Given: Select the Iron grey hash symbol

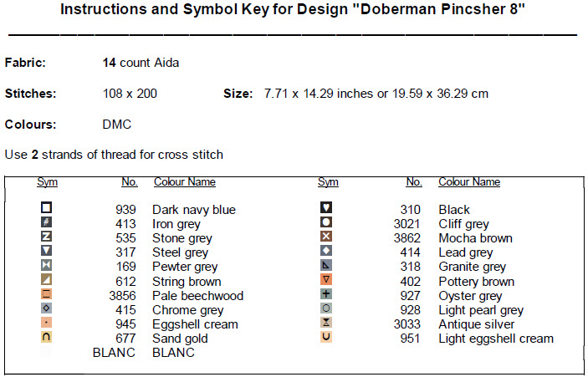Looking at the screenshot, I should [47, 222].
